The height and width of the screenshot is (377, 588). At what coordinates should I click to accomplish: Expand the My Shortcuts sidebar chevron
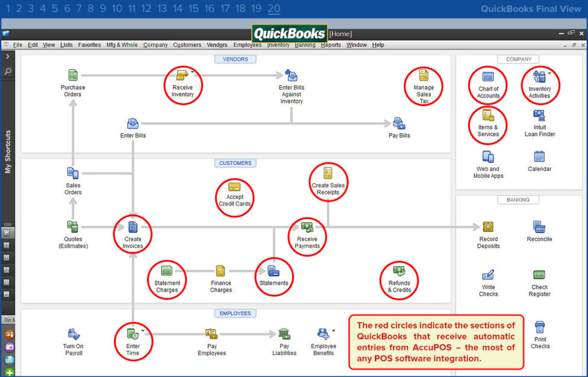tap(7, 56)
